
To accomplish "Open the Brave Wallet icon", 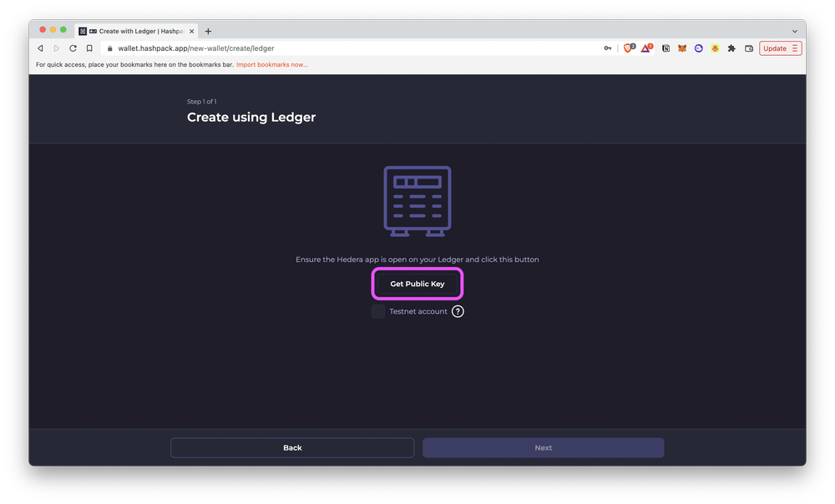I will pos(749,48).
